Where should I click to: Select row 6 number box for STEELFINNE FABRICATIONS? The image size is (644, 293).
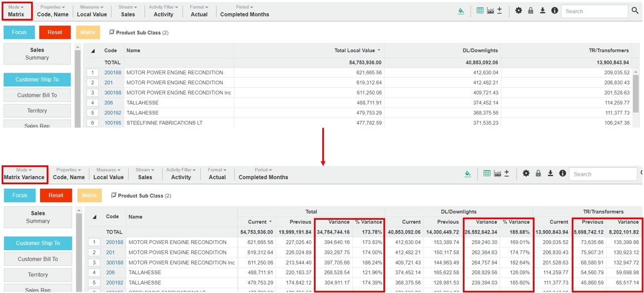click(93, 123)
